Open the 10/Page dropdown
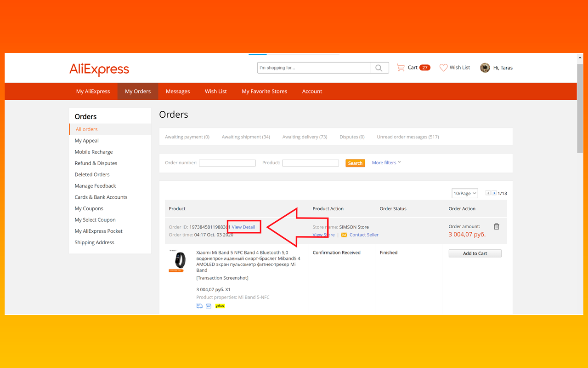This screenshot has width=588, height=368. (465, 193)
